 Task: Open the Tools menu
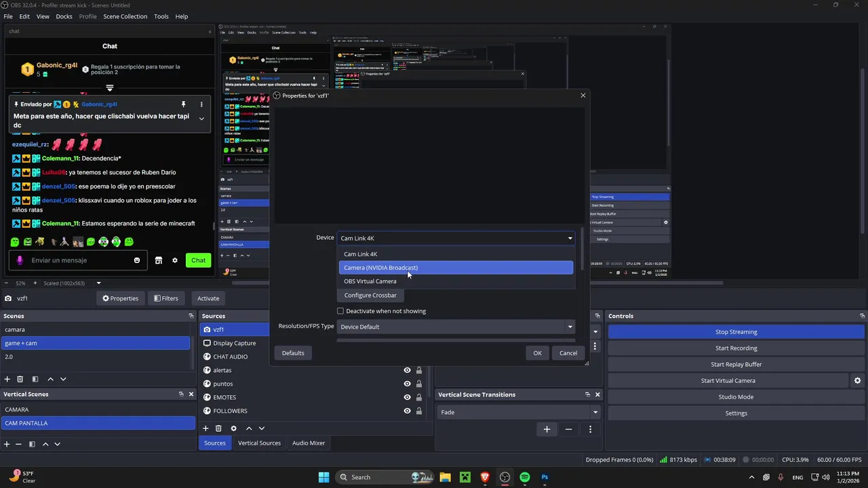161,16
